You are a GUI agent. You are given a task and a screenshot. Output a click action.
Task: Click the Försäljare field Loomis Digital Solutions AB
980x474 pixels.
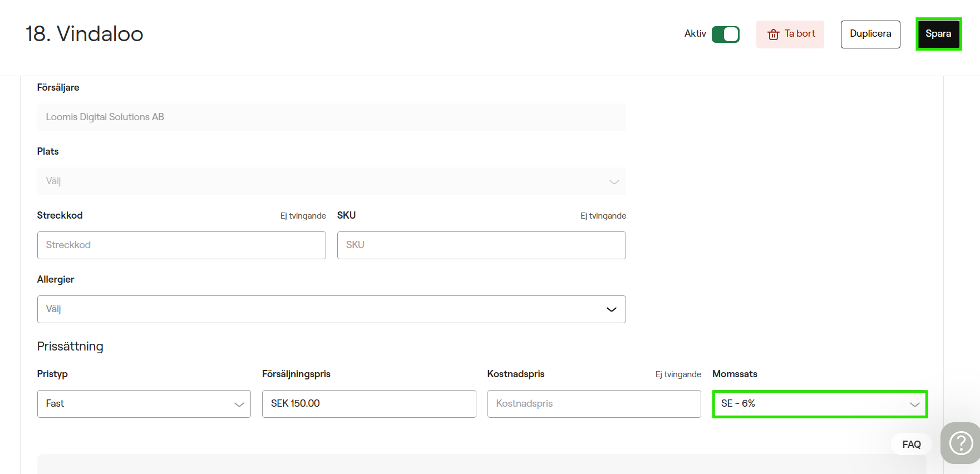pos(331,117)
